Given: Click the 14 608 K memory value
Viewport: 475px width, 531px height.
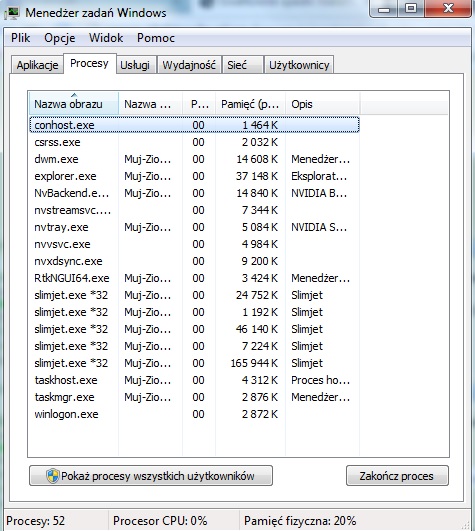Looking at the screenshot, I should (257, 159).
